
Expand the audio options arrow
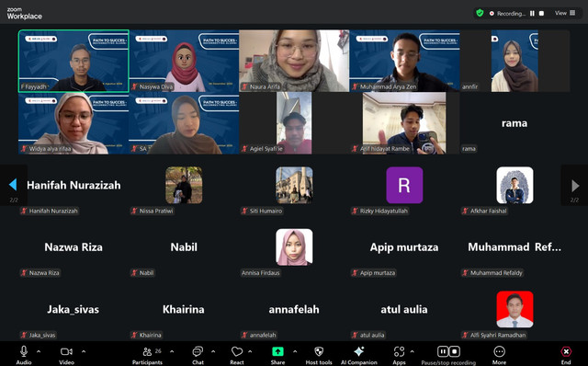pos(39,351)
